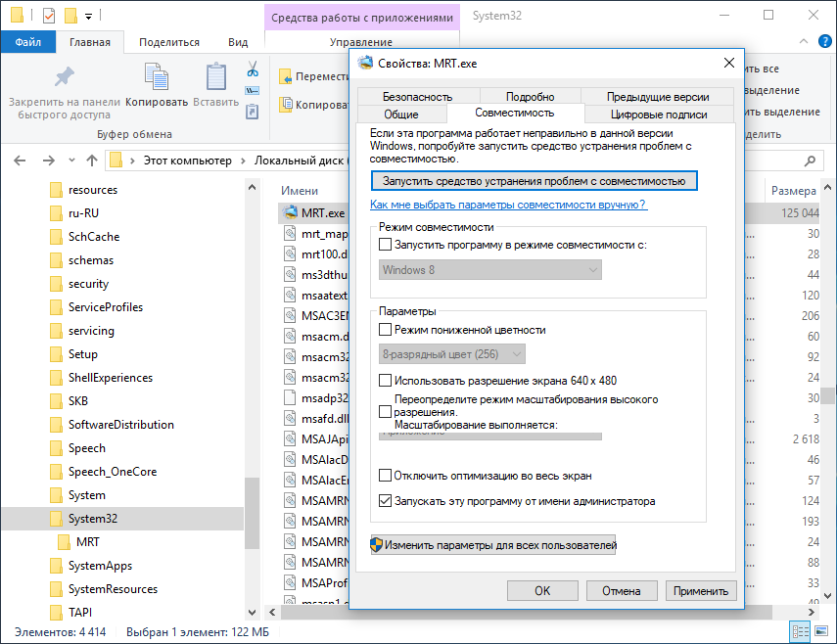Viewport: 837px width, 644px height.
Task: Open the Цифровые подписи tab
Action: point(659,115)
